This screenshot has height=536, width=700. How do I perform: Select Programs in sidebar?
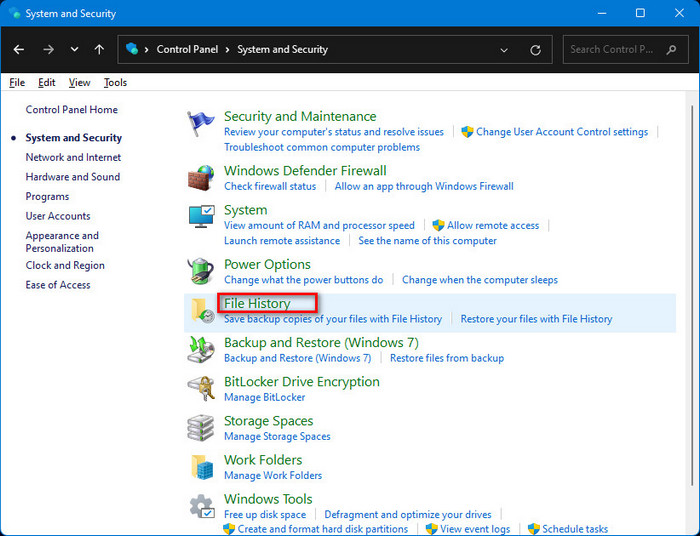coord(47,197)
